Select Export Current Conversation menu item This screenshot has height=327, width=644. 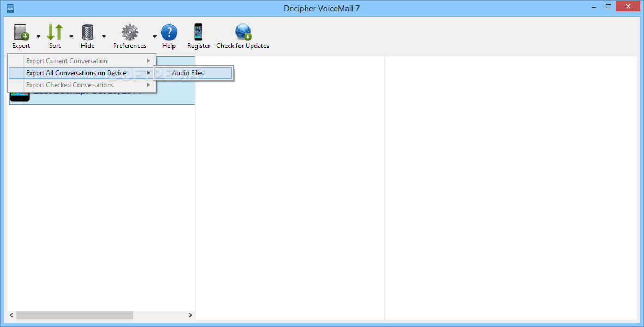pos(82,60)
